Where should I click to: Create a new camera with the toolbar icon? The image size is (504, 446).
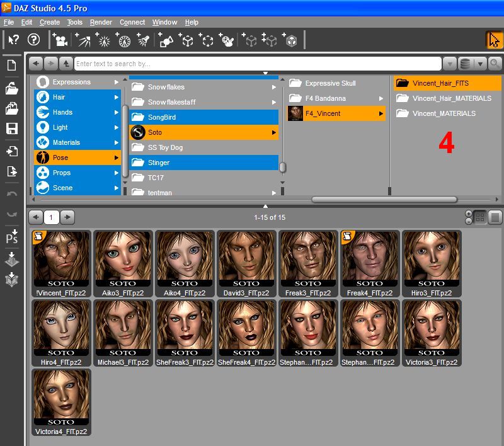click(x=60, y=40)
